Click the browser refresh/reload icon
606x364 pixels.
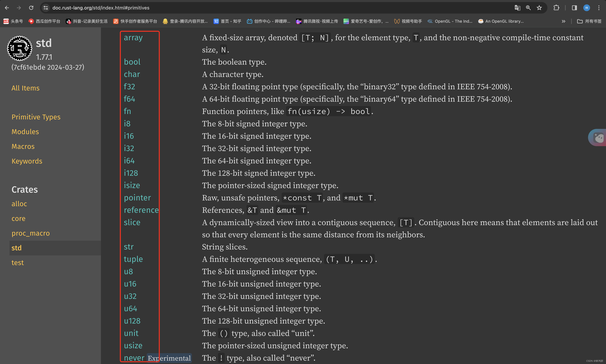point(31,8)
